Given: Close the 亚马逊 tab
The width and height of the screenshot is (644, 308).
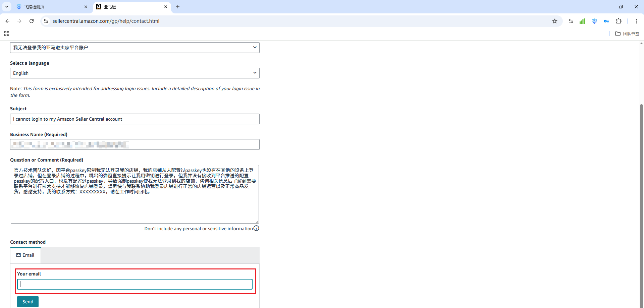Looking at the screenshot, I should pos(166,7).
